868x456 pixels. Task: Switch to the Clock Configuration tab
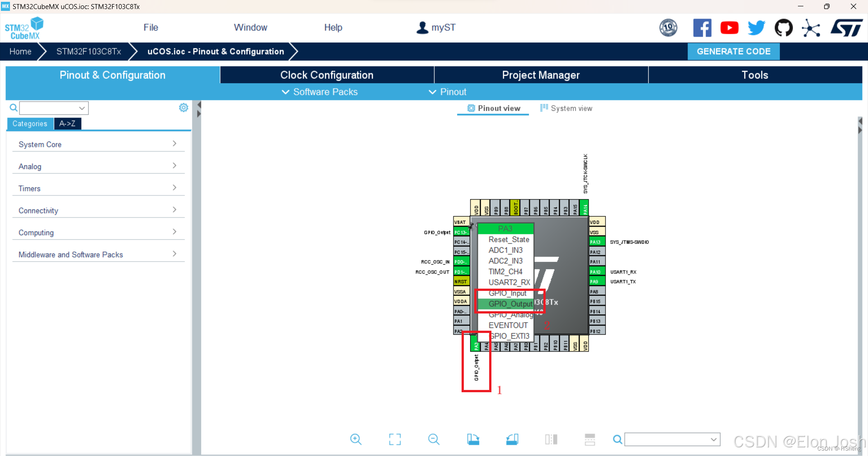(327, 75)
